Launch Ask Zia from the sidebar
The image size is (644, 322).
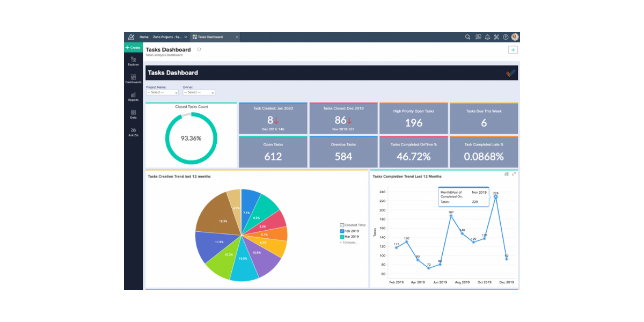134,131
